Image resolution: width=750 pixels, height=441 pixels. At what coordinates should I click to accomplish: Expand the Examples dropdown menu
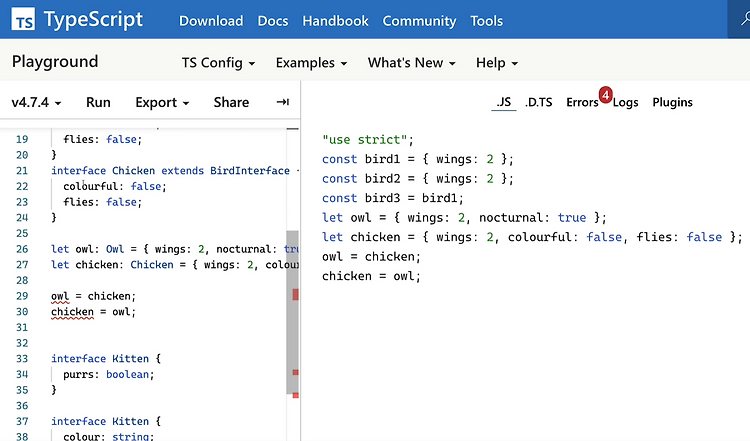click(x=311, y=63)
